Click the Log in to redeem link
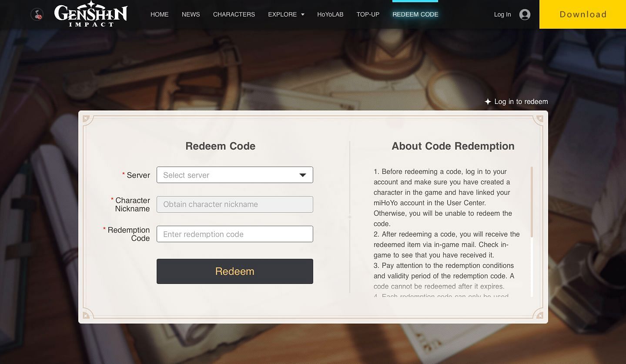Viewport: 626px width, 364px height. pyautogui.click(x=521, y=101)
